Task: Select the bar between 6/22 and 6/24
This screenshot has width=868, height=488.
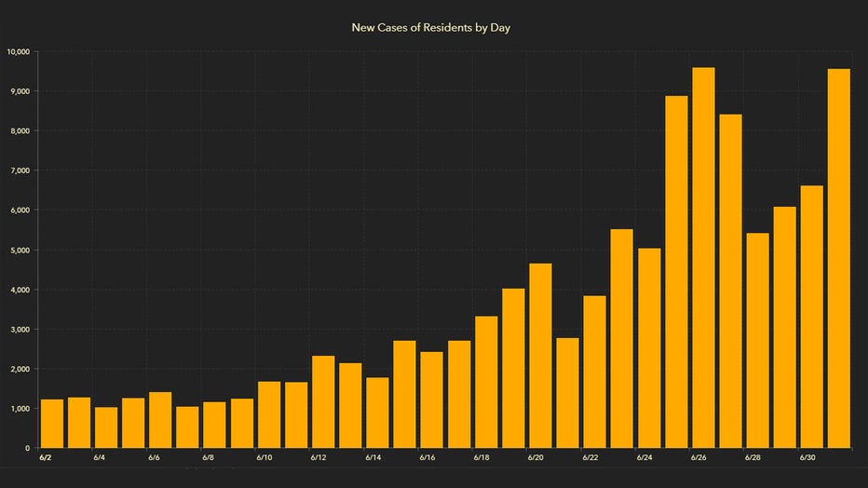Action: point(622,339)
